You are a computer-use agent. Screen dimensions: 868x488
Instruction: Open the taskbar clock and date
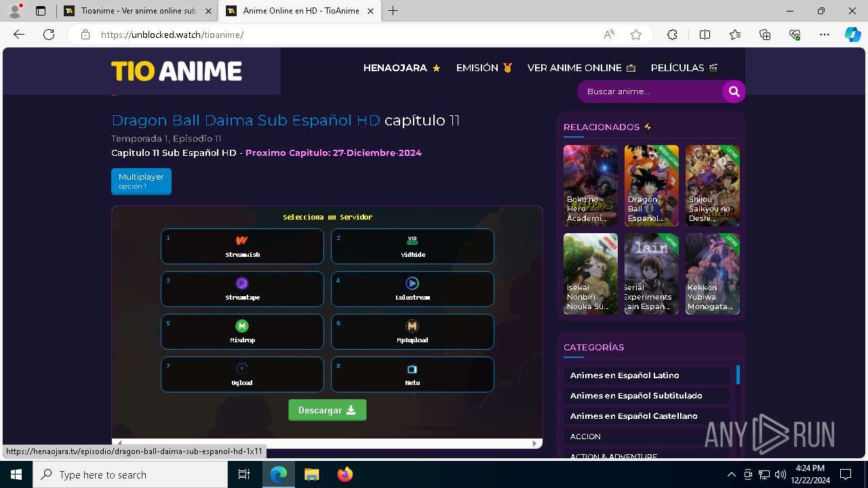(810, 474)
